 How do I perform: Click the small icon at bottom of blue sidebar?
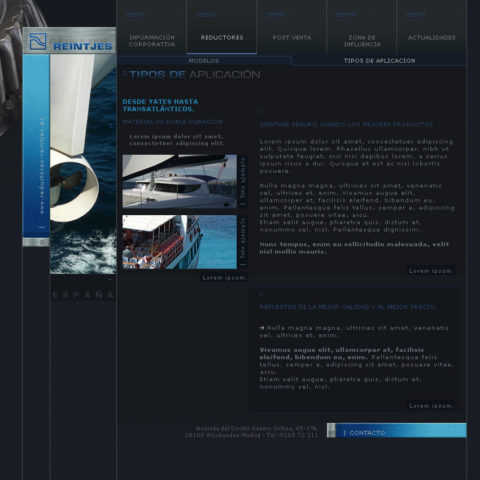(42, 242)
